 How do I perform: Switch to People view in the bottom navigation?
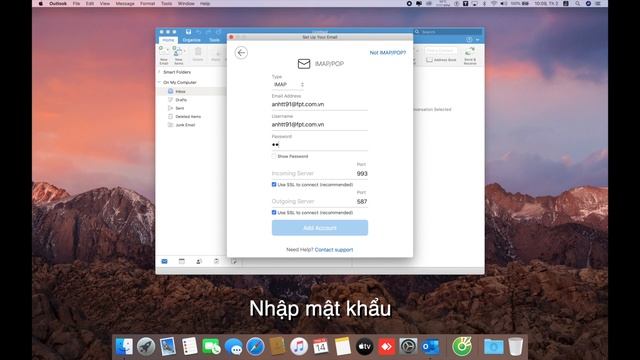(x=199, y=261)
